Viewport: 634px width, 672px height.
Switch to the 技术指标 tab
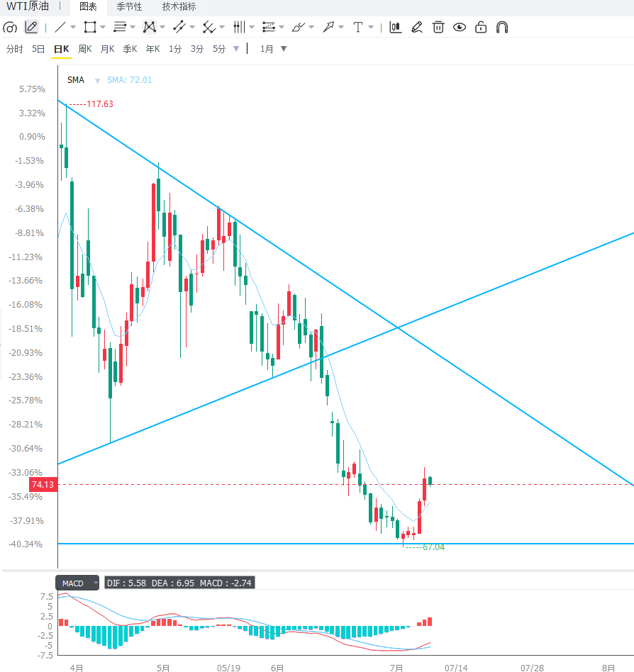(179, 7)
